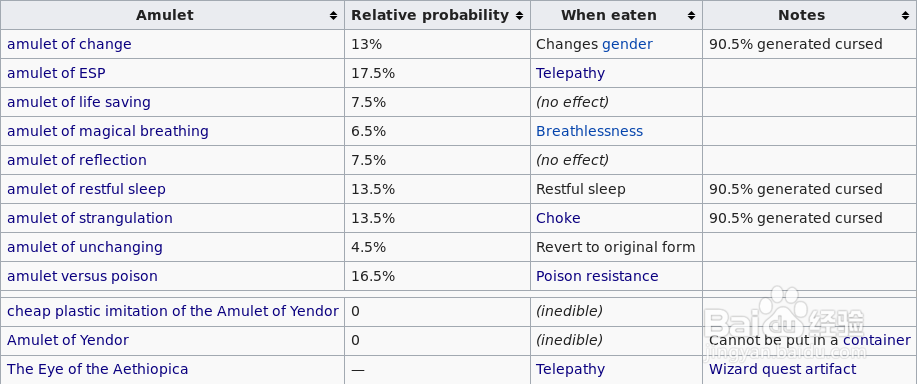Sort table by Amulet column arrows
Image resolution: width=917 pixels, height=384 pixels.
(x=333, y=16)
